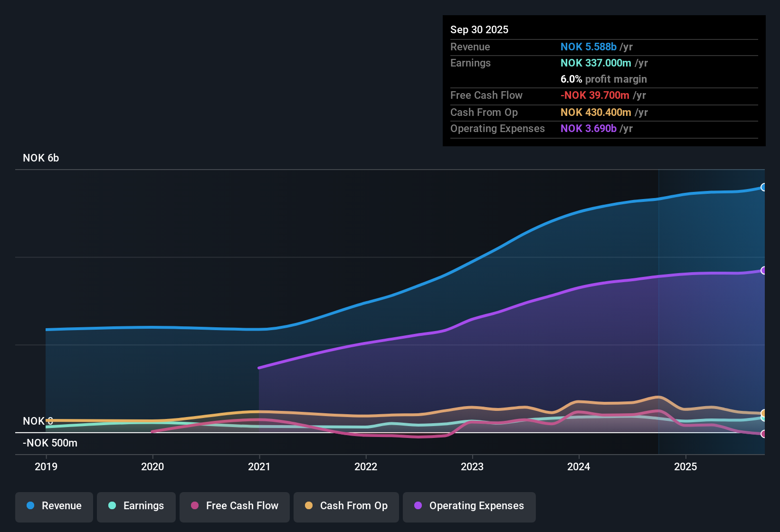Toggle Operating Expenses off in the legend

469,506
